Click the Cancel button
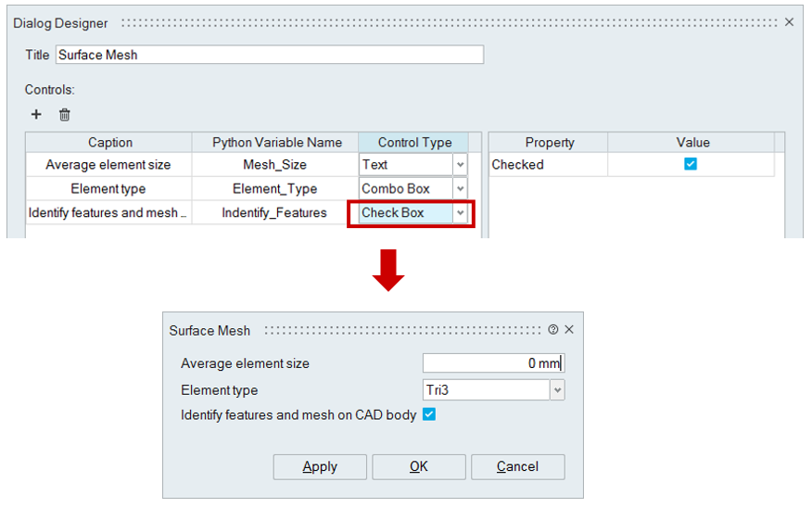This screenshot has height=508, width=812. [x=517, y=466]
